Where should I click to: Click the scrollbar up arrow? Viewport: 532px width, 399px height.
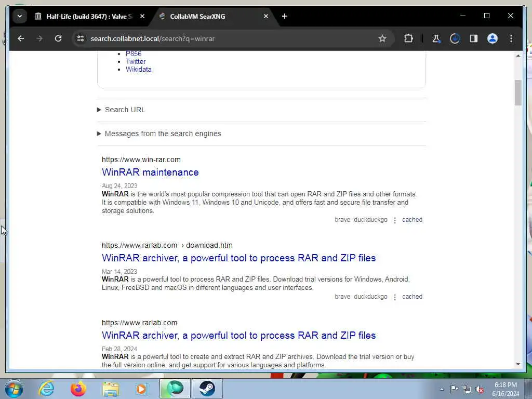(518, 55)
